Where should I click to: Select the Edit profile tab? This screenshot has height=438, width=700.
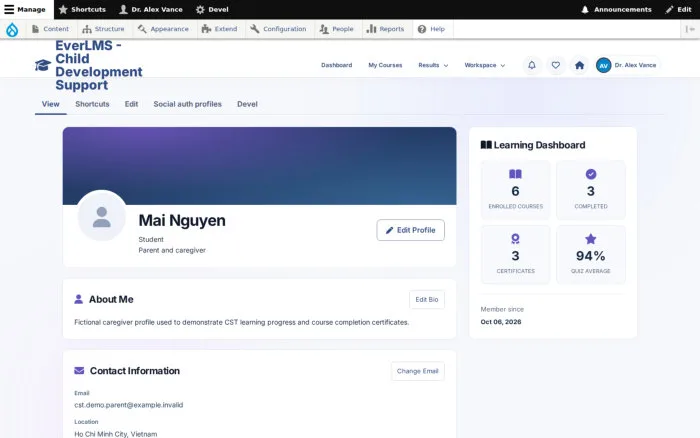coord(131,104)
